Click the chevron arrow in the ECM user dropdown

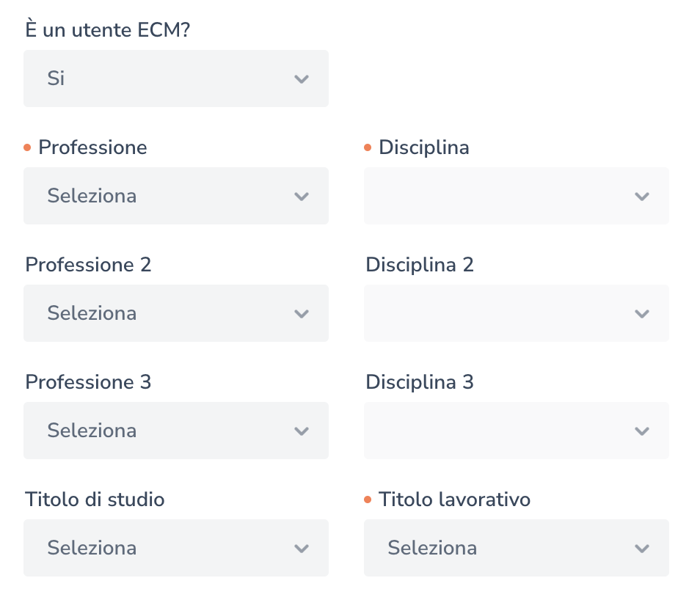click(x=301, y=79)
